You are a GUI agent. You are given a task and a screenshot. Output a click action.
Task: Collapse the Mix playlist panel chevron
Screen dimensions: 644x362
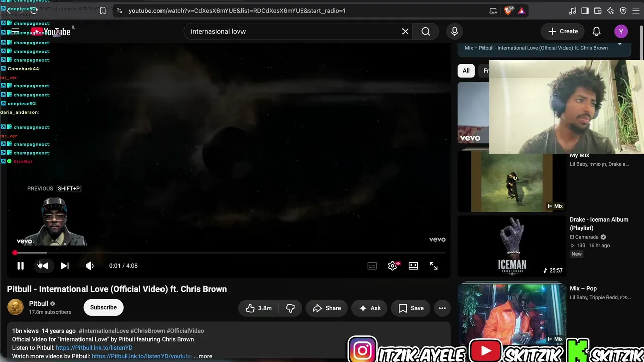point(620,44)
